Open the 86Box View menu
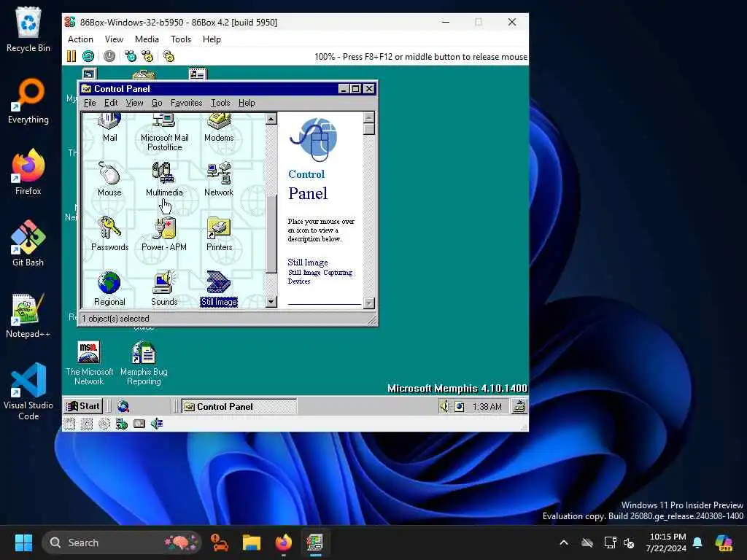The width and height of the screenshot is (747, 560). point(114,39)
